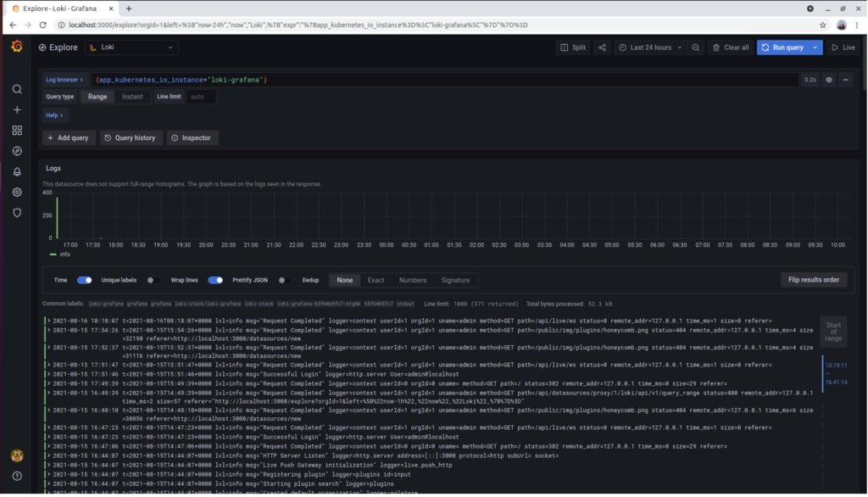
Task: Select the Signature dedup option
Action: point(455,280)
